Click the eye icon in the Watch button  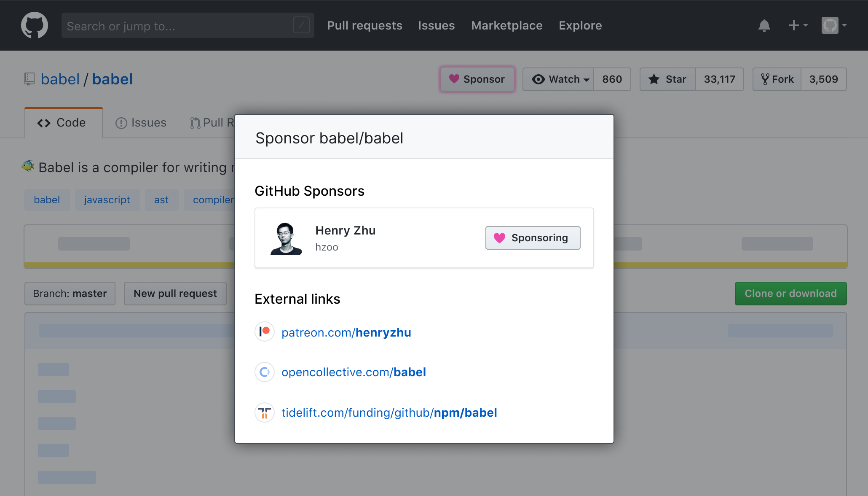click(x=538, y=79)
